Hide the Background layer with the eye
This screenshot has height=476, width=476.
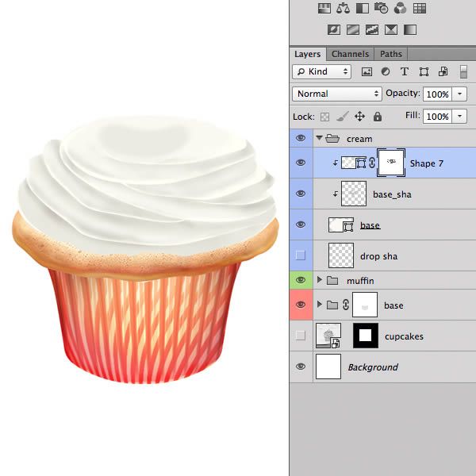[x=301, y=367]
